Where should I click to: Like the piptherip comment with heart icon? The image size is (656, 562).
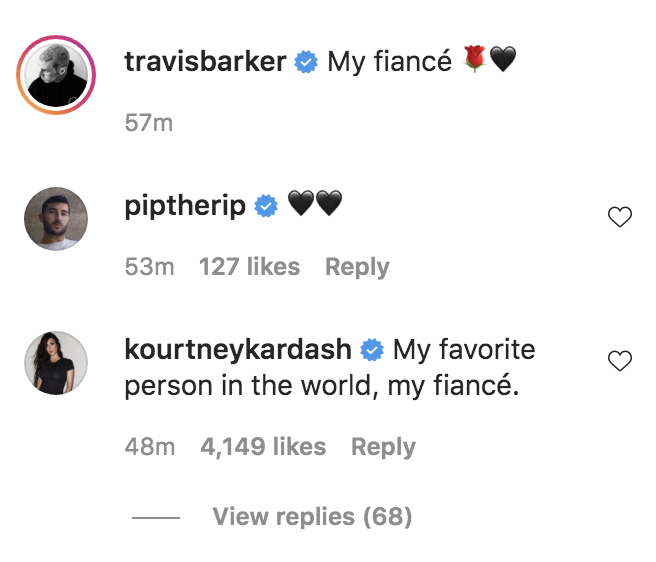point(620,217)
